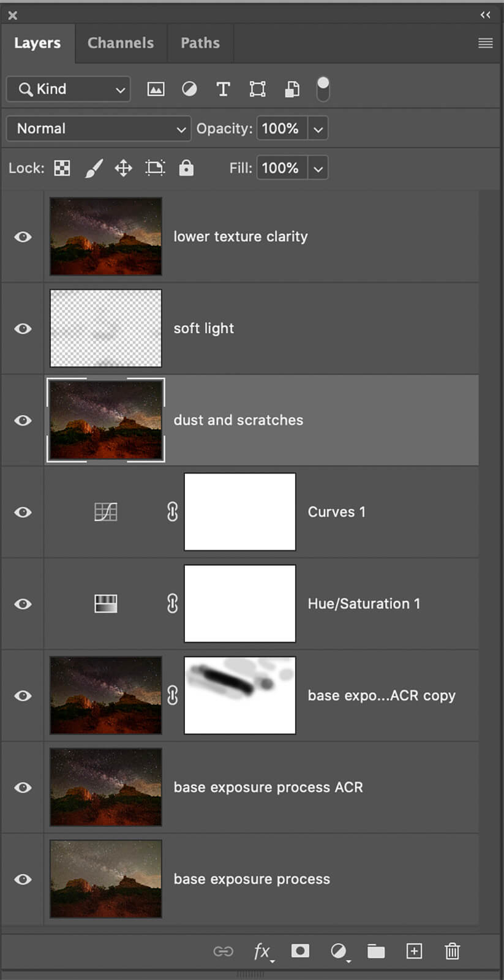Add layer mask from bottom bar
This screenshot has width=504, height=980.
point(300,951)
